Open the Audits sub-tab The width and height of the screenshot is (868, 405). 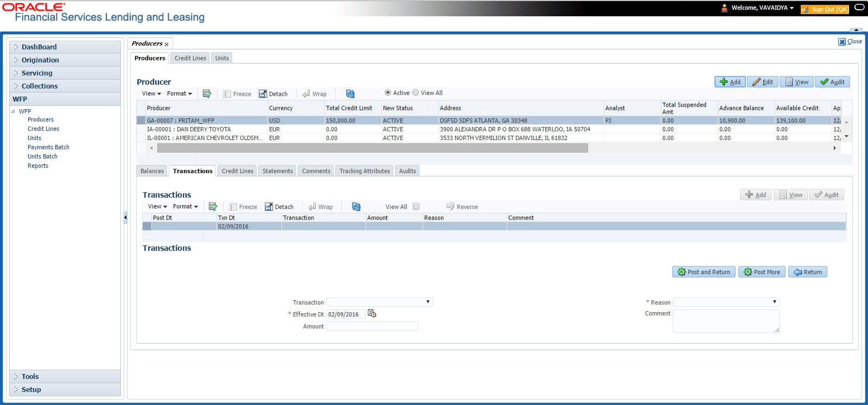tap(407, 171)
